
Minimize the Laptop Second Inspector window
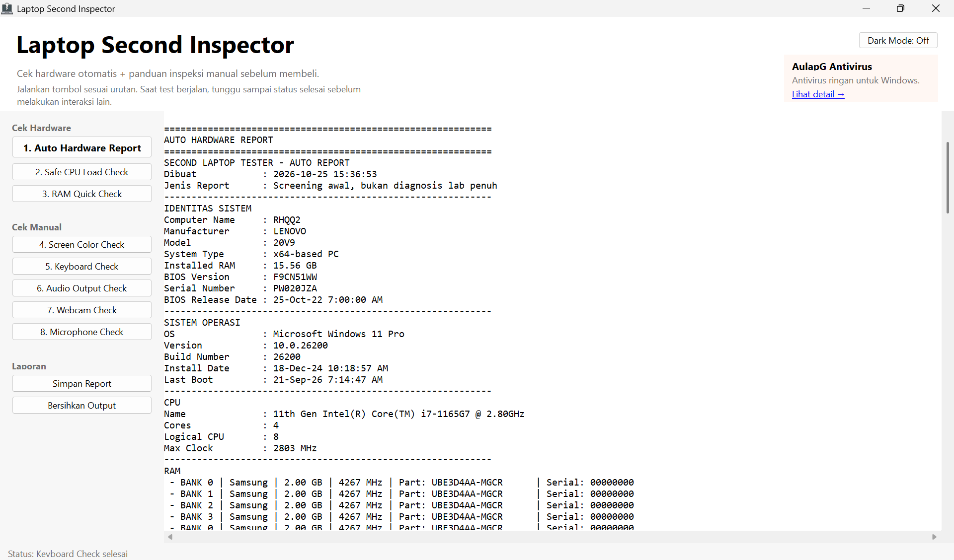(x=866, y=8)
